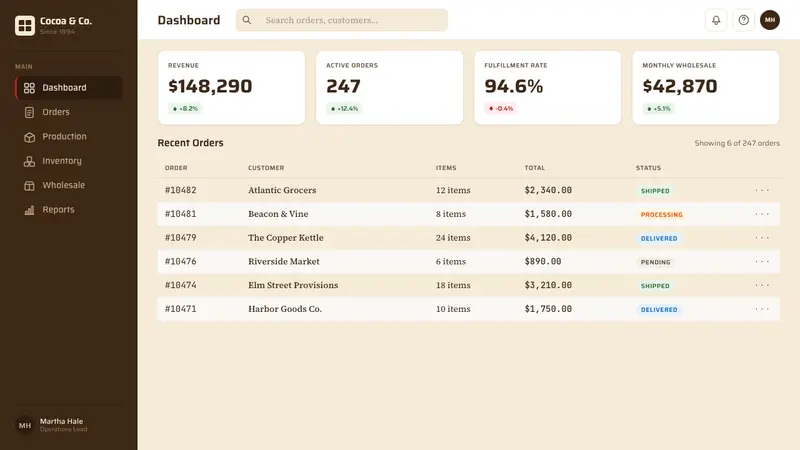Click the +5.1% wholesale badge

tap(658, 109)
